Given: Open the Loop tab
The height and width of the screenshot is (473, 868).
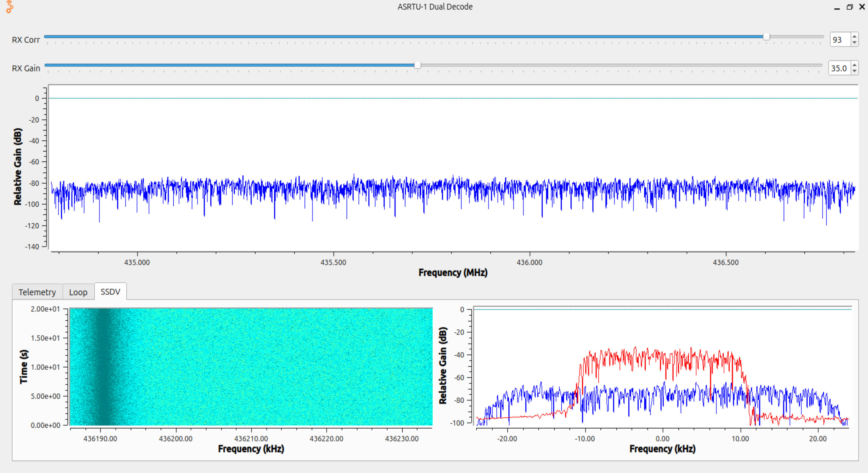Looking at the screenshot, I should [78, 292].
